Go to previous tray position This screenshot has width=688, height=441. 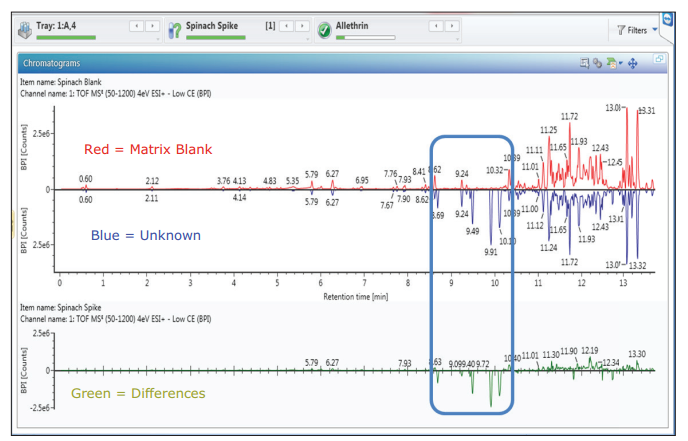[x=136, y=26]
